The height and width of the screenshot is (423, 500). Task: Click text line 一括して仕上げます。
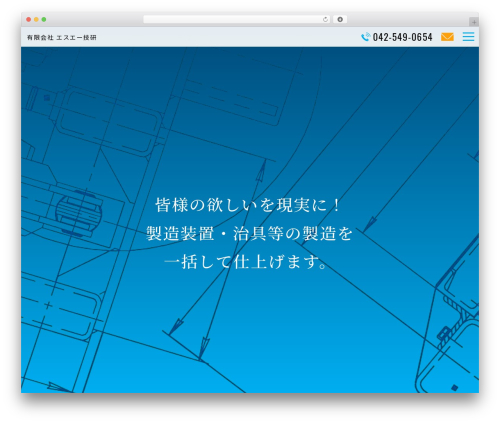[x=246, y=262]
